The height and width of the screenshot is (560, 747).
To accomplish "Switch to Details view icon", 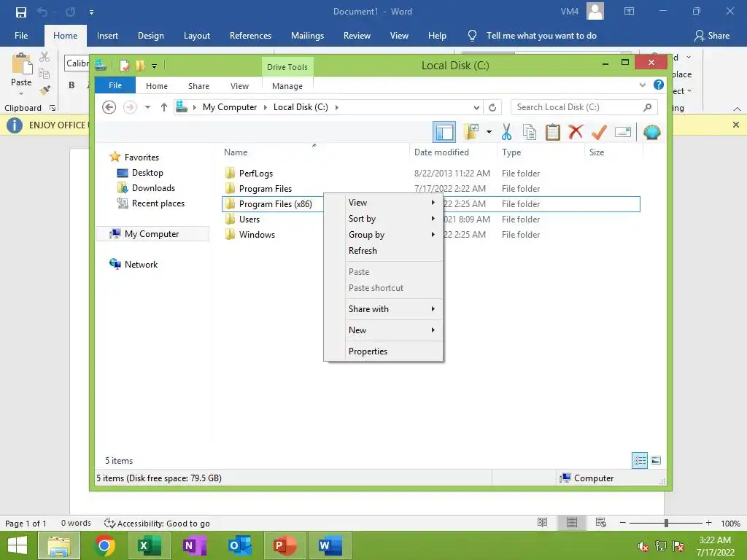I will 640,460.
